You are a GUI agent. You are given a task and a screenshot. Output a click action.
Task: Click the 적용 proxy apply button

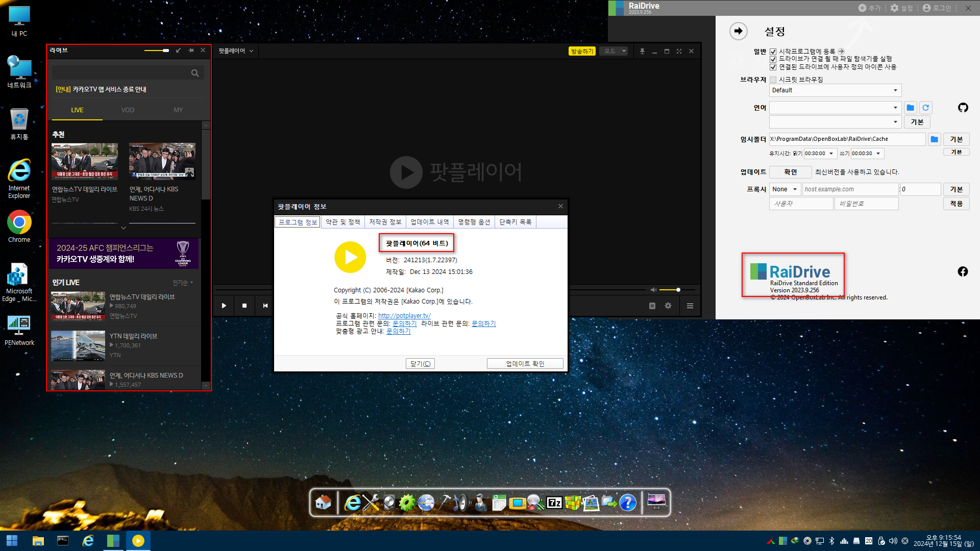tap(956, 204)
